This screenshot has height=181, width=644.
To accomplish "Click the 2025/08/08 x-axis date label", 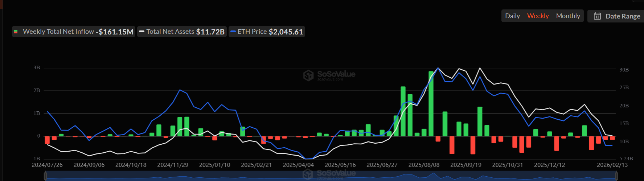I will coord(424,165).
